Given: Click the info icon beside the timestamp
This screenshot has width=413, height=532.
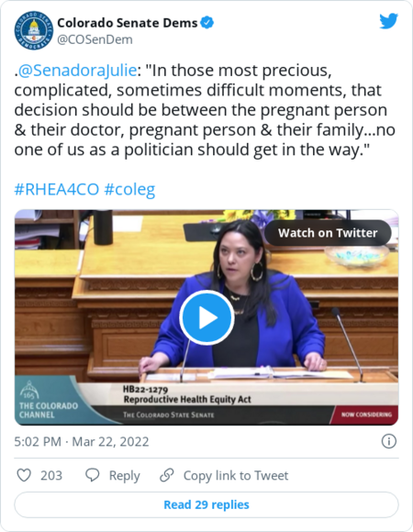Looking at the screenshot, I should point(388,441).
